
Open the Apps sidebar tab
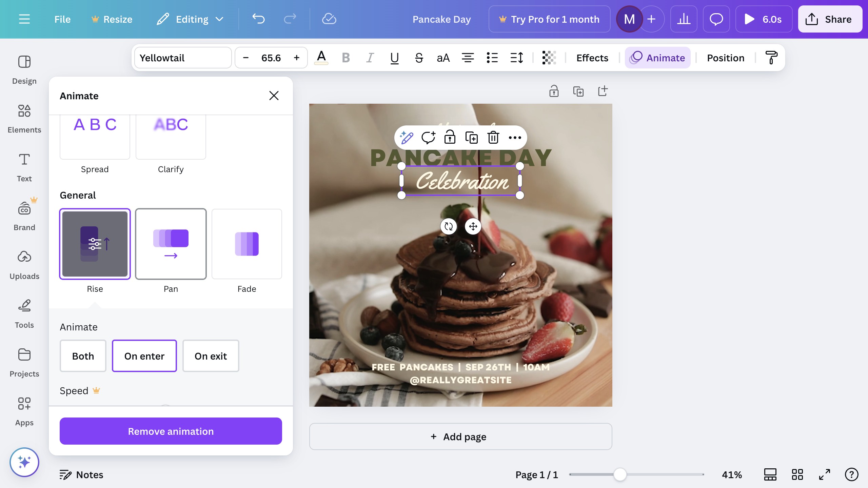[24, 411]
